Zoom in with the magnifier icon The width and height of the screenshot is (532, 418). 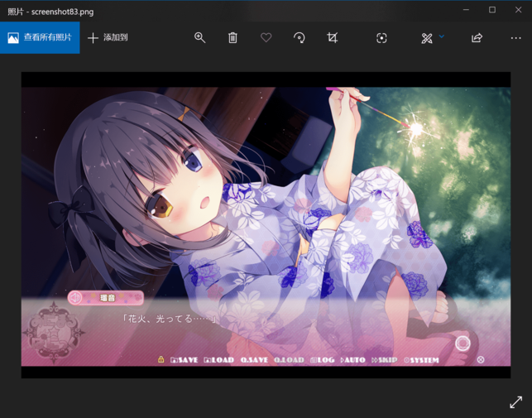[x=200, y=37]
